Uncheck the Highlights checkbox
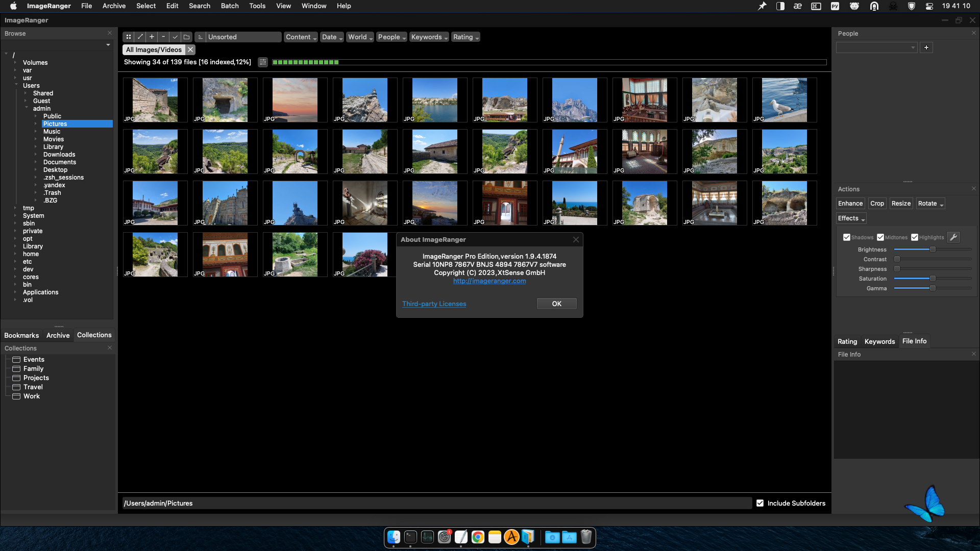980x551 pixels. [x=915, y=237]
